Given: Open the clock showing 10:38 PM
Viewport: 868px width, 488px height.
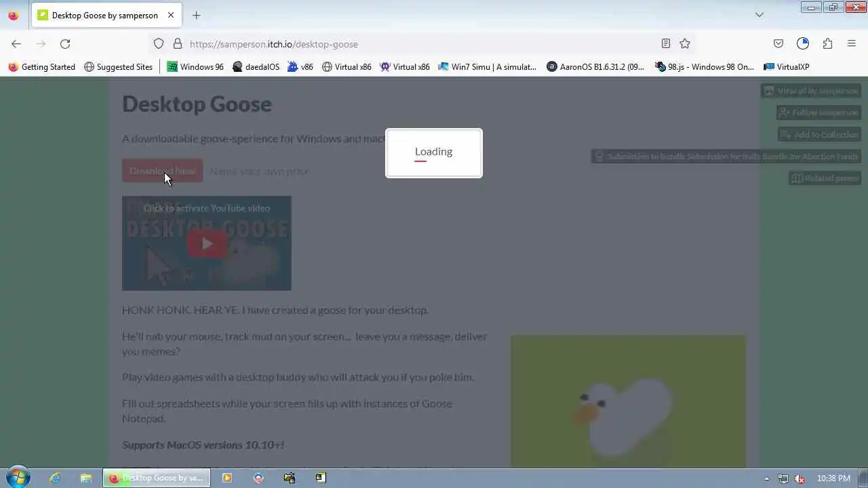Looking at the screenshot, I should 833,479.
